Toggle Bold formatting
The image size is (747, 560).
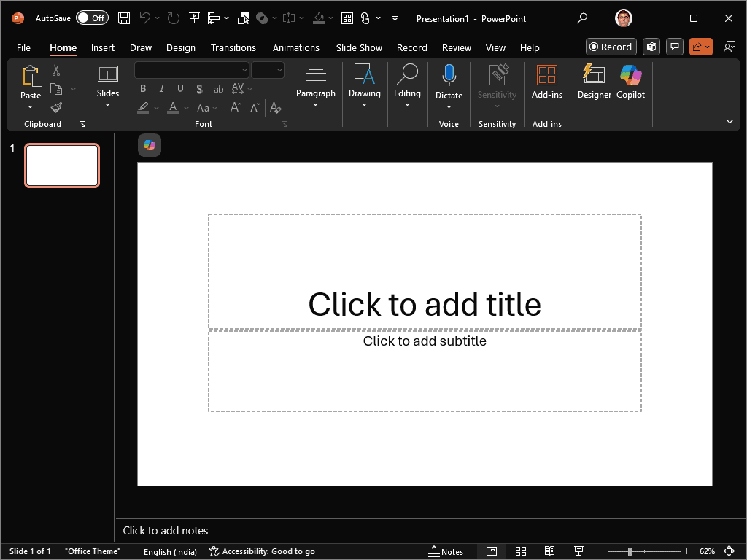[x=143, y=88]
